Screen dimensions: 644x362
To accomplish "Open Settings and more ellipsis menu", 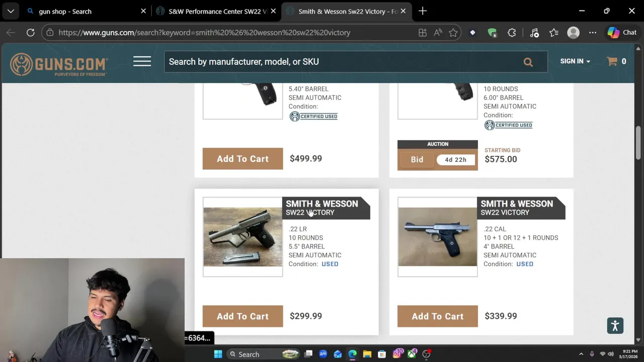I will pyautogui.click(x=593, y=33).
